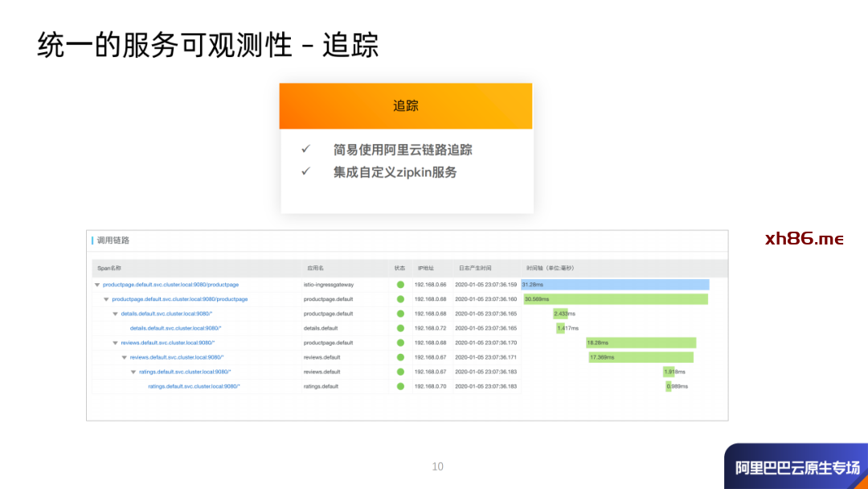The height and width of the screenshot is (489, 868).
Task: Click the green 30.569ms timeline bar
Action: [x=616, y=299]
